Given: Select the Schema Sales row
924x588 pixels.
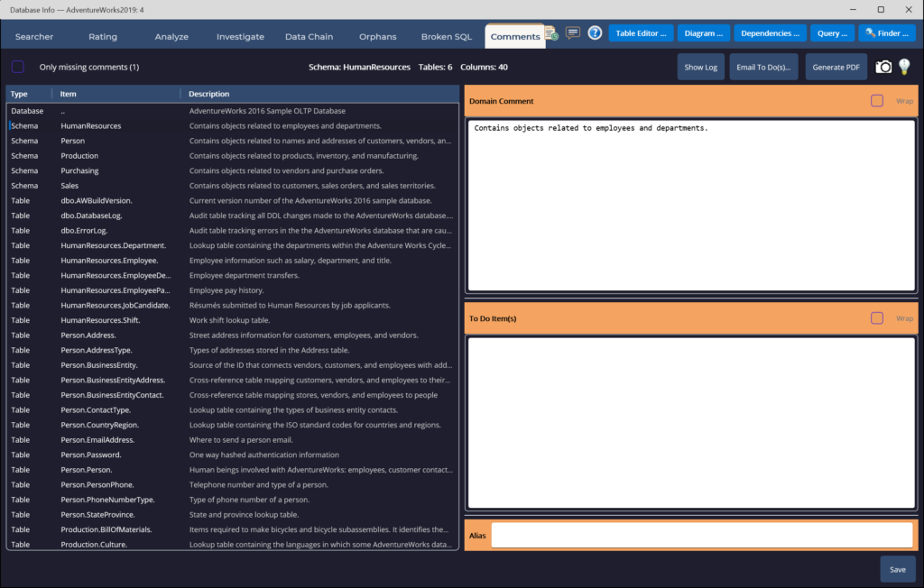Looking at the screenshot, I should point(233,186).
